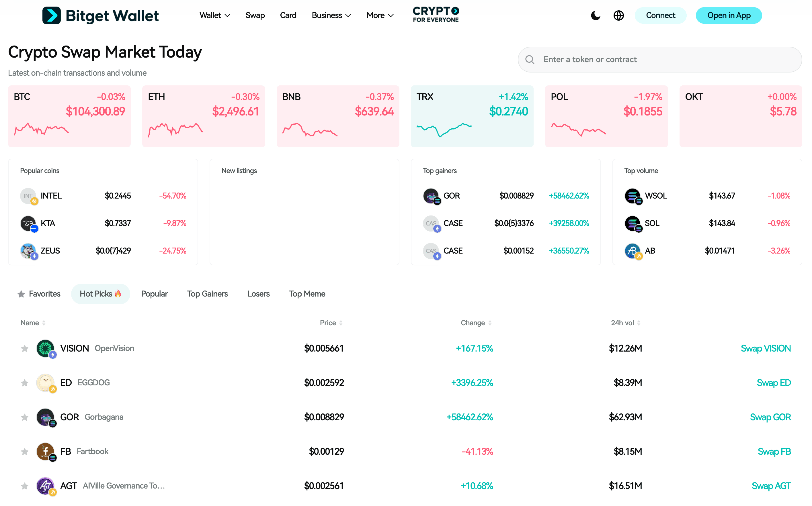
Task: Click the Swap AGT link
Action: (771, 487)
